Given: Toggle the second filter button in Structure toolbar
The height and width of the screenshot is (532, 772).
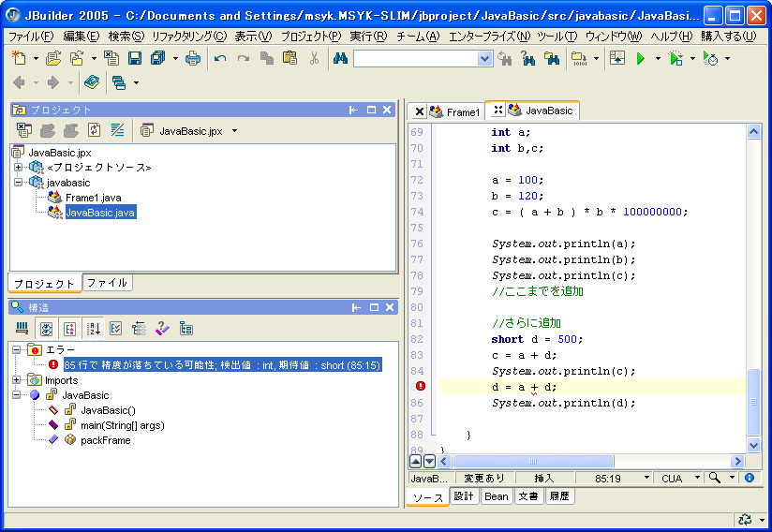Looking at the screenshot, I should click(45, 329).
